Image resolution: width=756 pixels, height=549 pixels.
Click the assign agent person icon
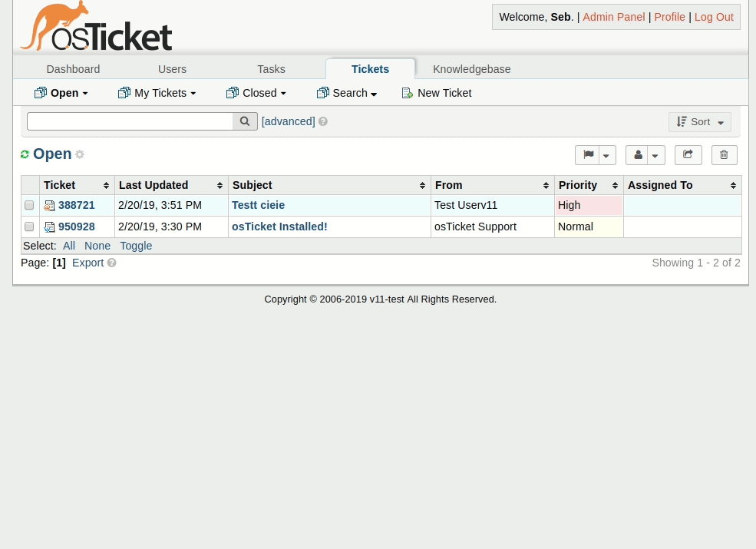638,154
